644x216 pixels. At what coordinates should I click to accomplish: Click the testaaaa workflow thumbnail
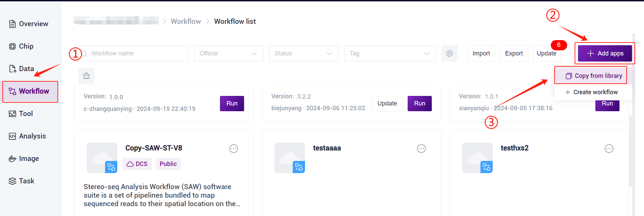point(290,158)
